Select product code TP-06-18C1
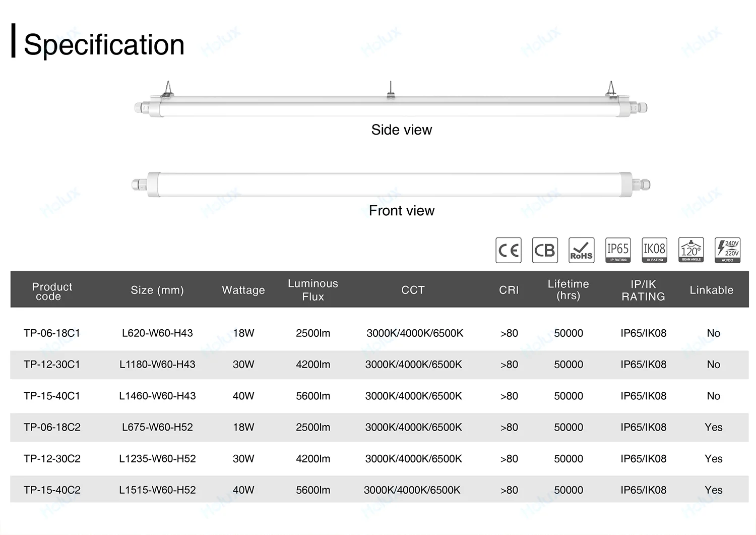 (52, 333)
